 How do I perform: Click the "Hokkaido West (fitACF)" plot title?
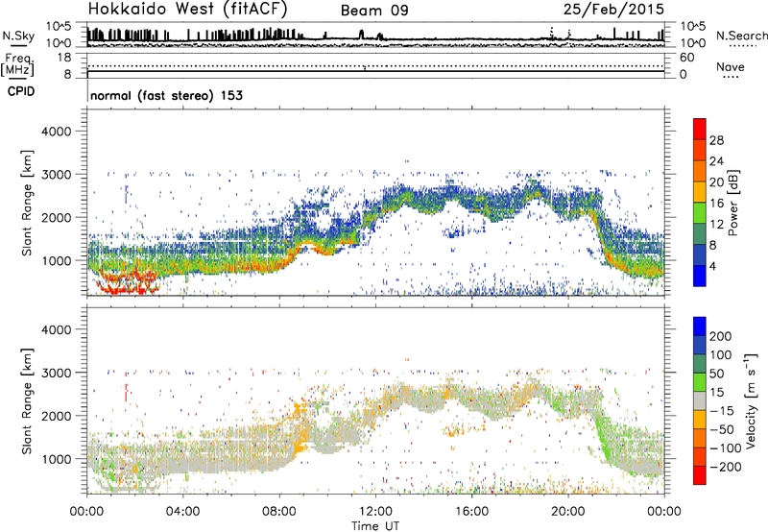click(187, 10)
